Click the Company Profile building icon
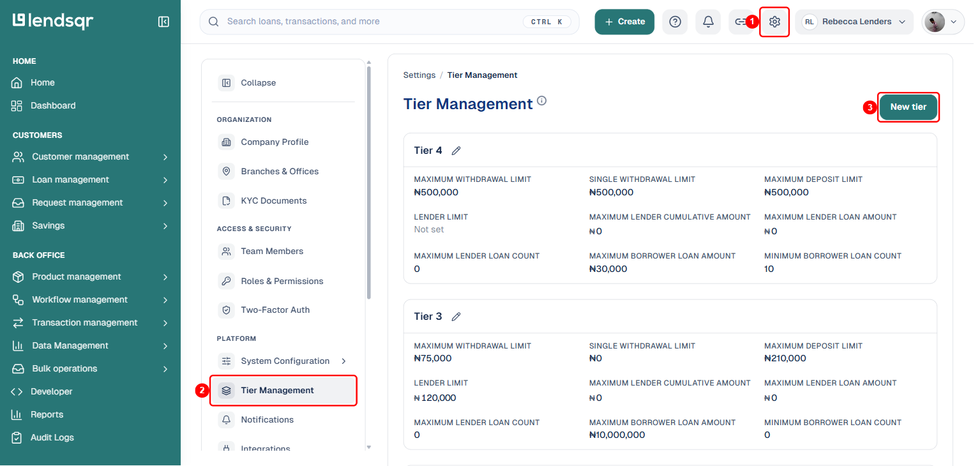Image resolution: width=980 pixels, height=466 pixels. [226, 142]
